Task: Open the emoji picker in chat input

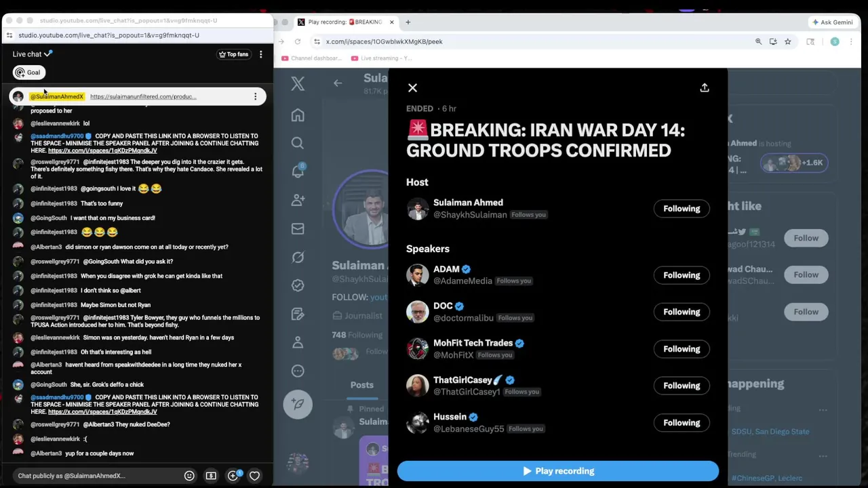Action: pyautogui.click(x=189, y=476)
